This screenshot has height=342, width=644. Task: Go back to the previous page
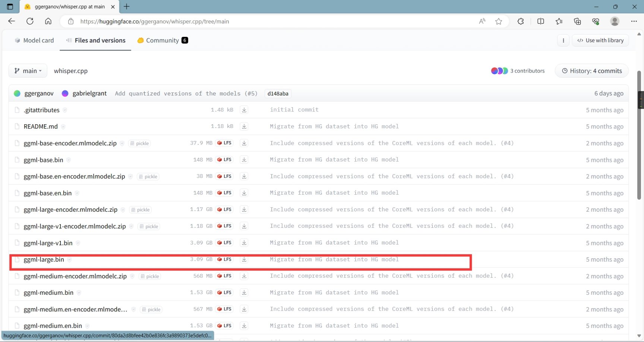click(x=12, y=21)
